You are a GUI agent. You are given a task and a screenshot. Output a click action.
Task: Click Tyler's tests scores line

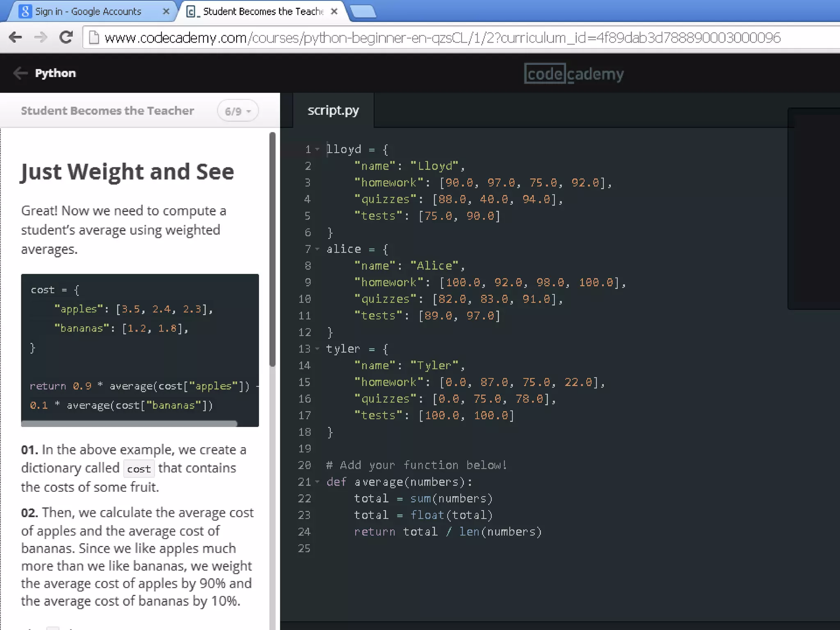434,415
